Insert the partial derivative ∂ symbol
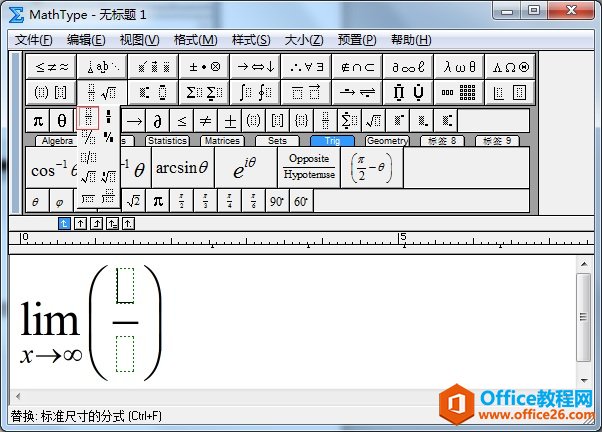 pyautogui.click(x=157, y=121)
